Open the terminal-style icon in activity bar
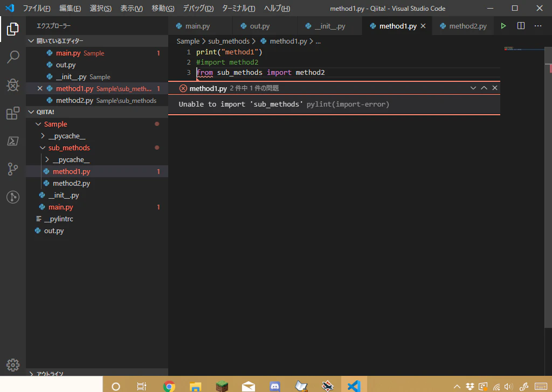Screen dimensions: 552x392 (x=13, y=141)
